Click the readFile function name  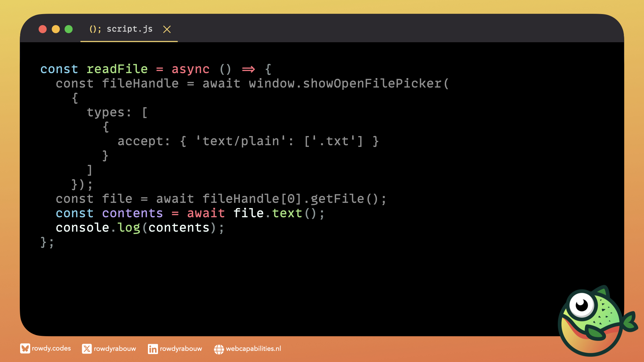click(117, 69)
